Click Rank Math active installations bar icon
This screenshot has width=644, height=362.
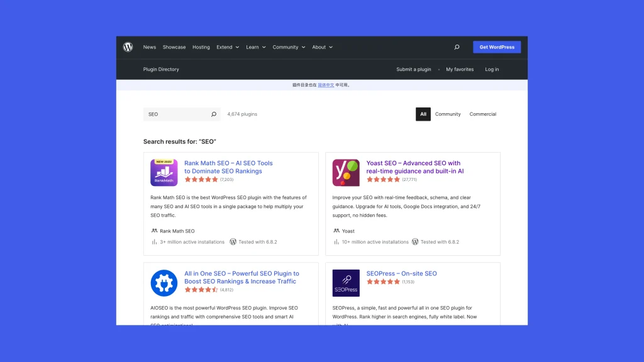(x=154, y=242)
